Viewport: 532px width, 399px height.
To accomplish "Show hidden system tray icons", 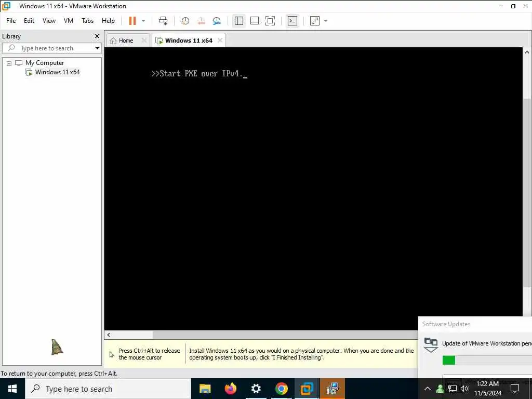I will 428,389.
